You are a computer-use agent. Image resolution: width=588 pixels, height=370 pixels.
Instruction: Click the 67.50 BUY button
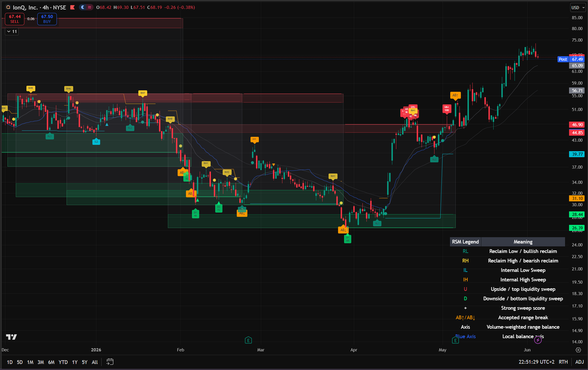pyautogui.click(x=47, y=19)
